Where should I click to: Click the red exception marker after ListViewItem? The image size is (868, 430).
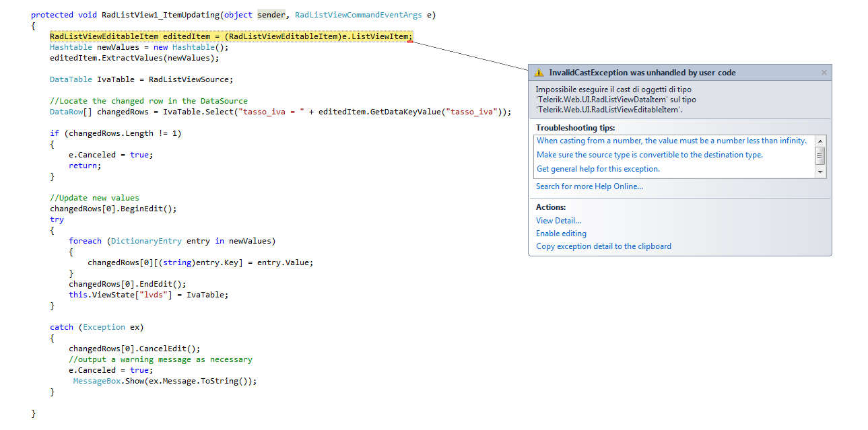[410, 41]
